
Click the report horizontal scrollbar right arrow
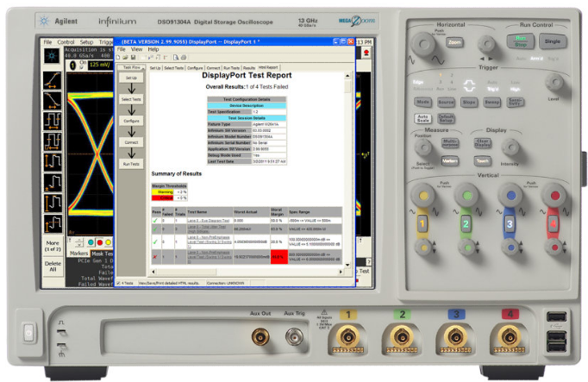point(341,272)
